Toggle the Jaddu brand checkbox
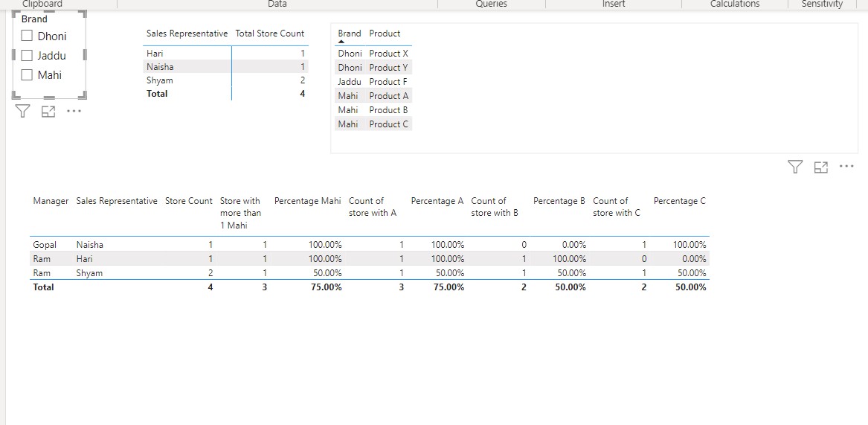 click(x=28, y=56)
